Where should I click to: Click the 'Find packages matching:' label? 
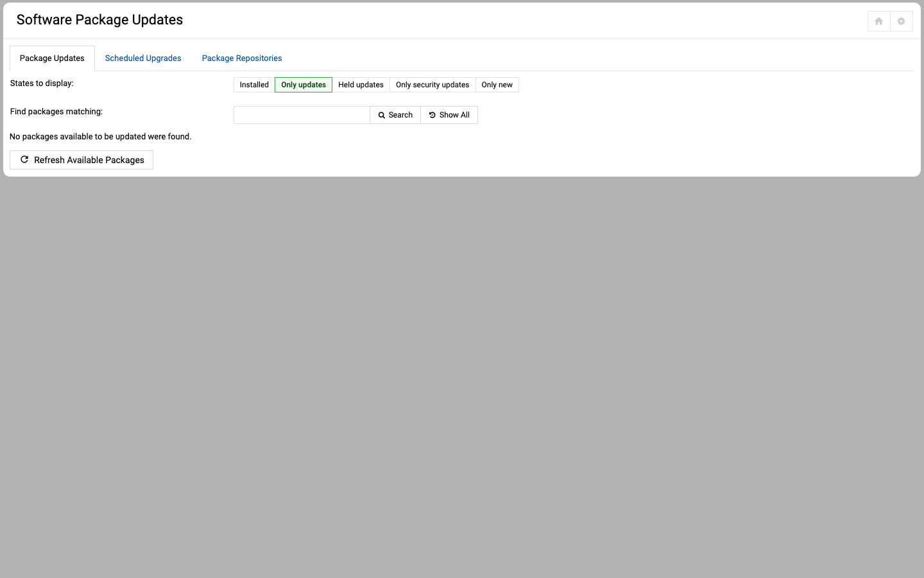tap(56, 112)
